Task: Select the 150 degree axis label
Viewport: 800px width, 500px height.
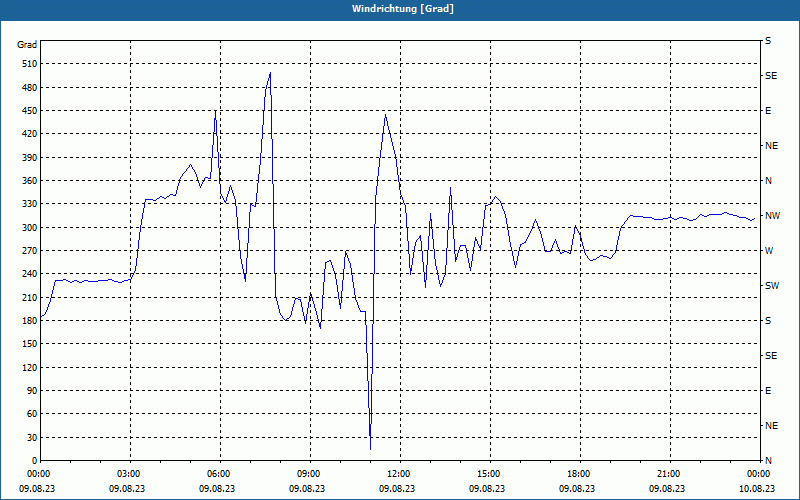Action: 30,344
